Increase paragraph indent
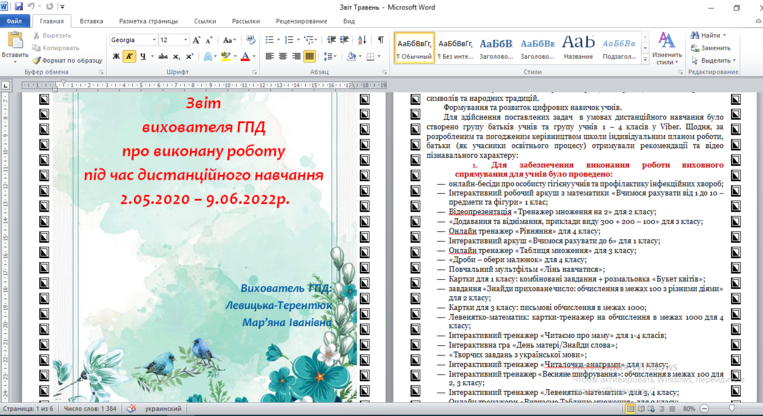The image size is (763, 416). pos(345,40)
